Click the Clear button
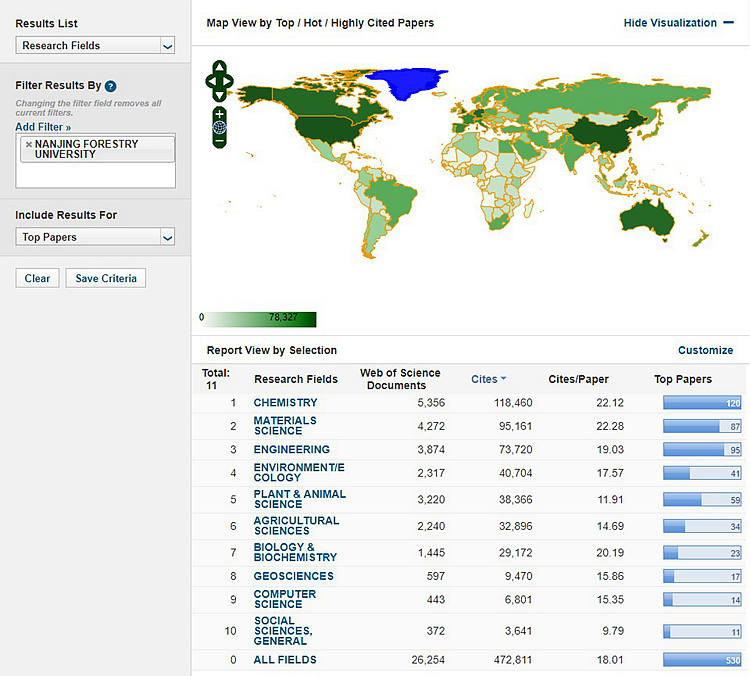Image resolution: width=750 pixels, height=676 pixels. pyautogui.click(x=37, y=278)
